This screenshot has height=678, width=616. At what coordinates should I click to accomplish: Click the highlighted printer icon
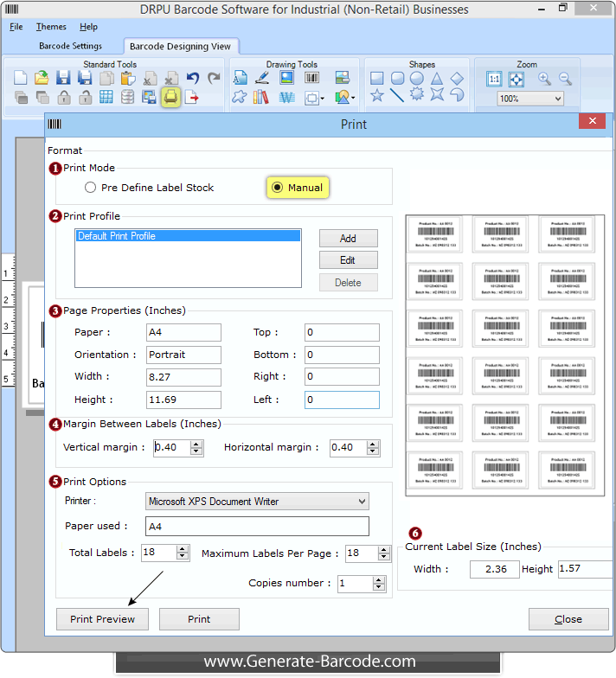tap(171, 97)
